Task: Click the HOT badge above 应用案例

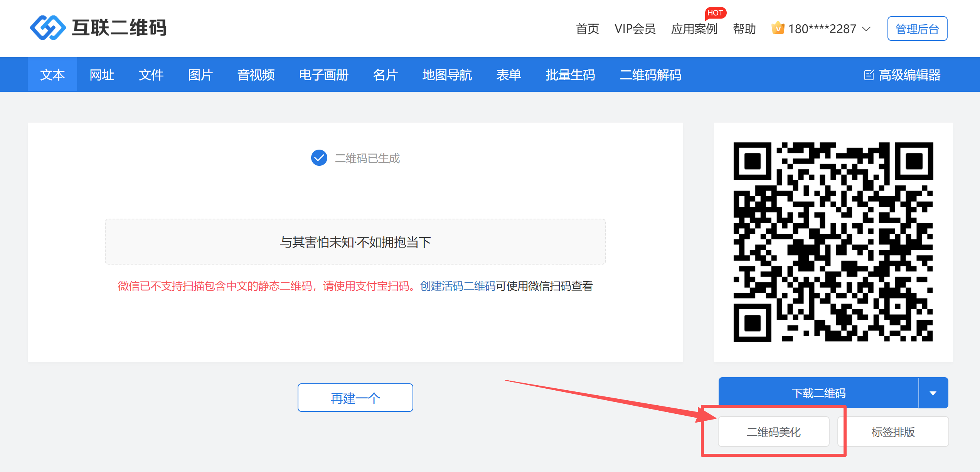Action: pyautogui.click(x=715, y=13)
